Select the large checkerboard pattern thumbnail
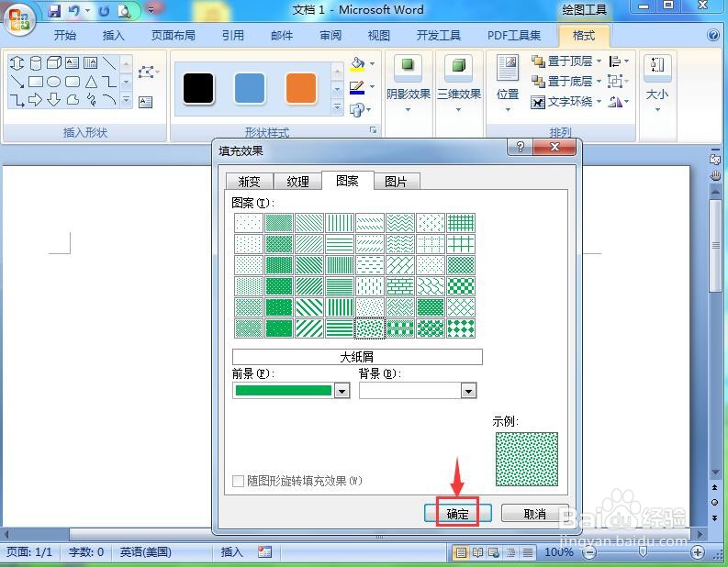The width and height of the screenshot is (728, 567). [x=461, y=286]
